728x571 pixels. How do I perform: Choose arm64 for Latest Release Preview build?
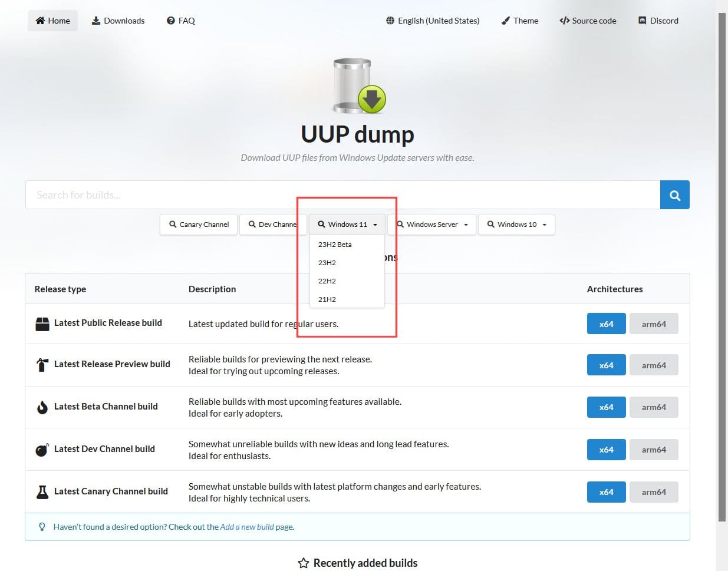point(654,365)
